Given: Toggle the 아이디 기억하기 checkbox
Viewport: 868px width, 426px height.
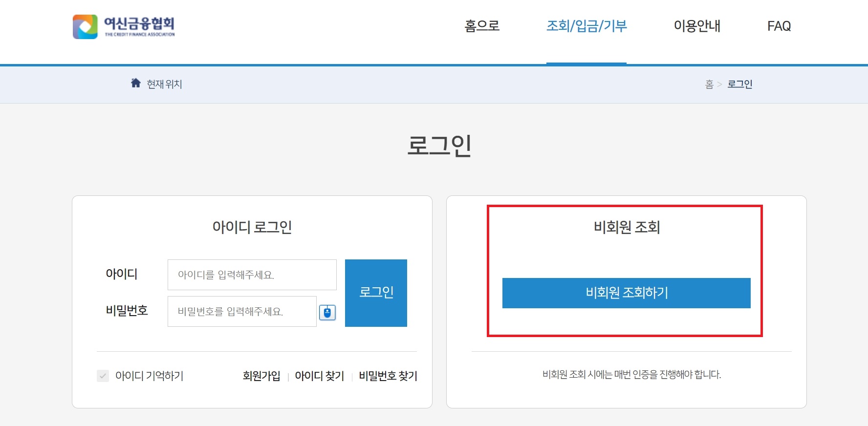Looking at the screenshot, I should click(103, 376).
